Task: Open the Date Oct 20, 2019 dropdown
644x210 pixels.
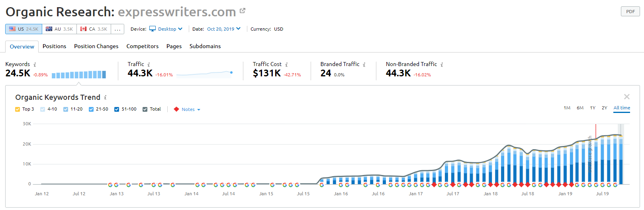Action: point(223,29)
